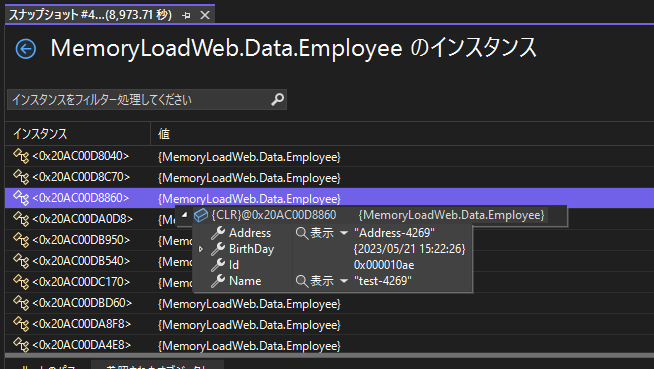This screenshot has width=654, height=369.
Task: Click the search magnifier in filter box
Action: click(x=277, y=100)
